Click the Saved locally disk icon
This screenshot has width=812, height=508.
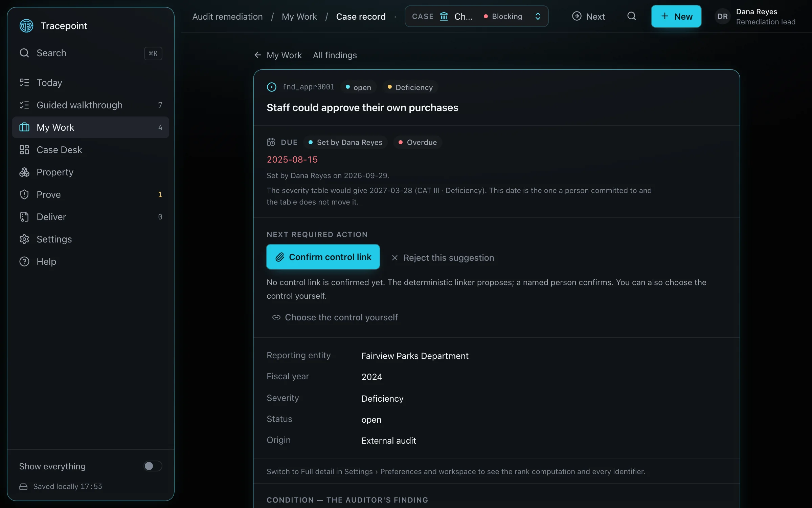23,486
